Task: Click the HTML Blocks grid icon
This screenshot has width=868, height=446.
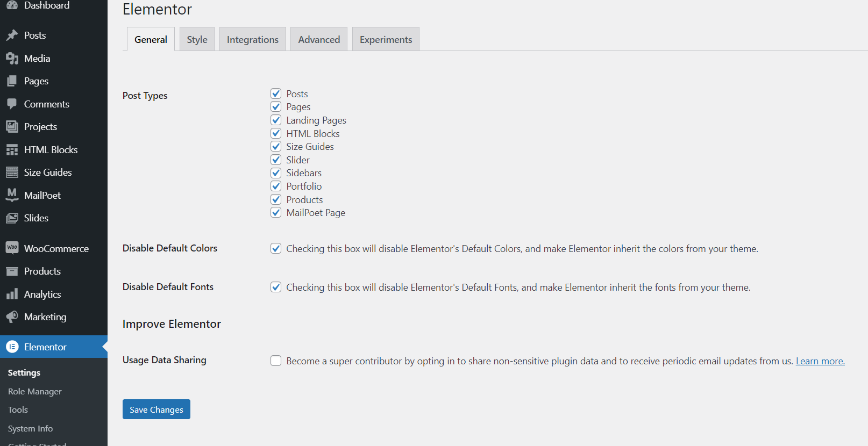Action: coord(12,150)
